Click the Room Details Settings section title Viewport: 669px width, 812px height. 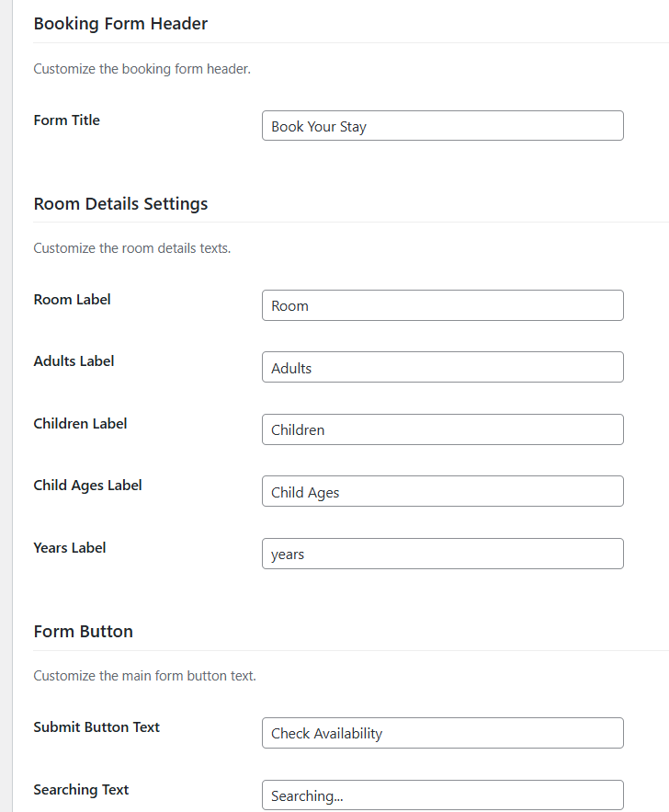click(x=120, y=203)
